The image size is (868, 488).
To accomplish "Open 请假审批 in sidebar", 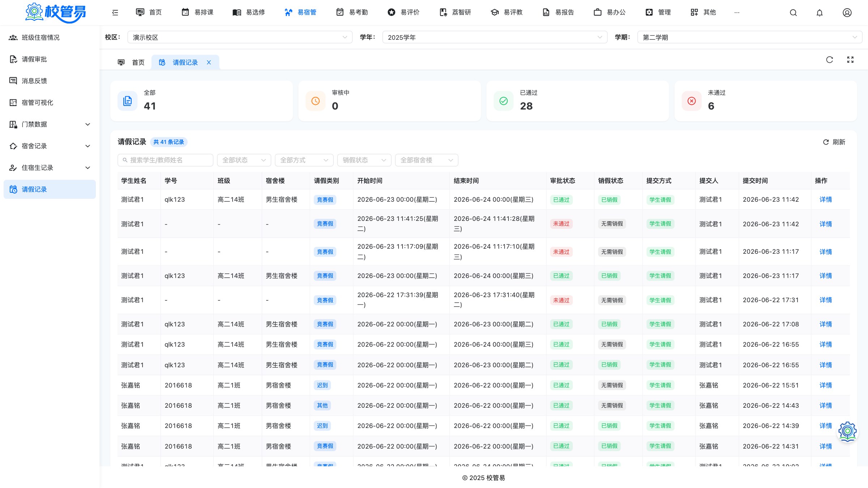I will tap(50, 59).
